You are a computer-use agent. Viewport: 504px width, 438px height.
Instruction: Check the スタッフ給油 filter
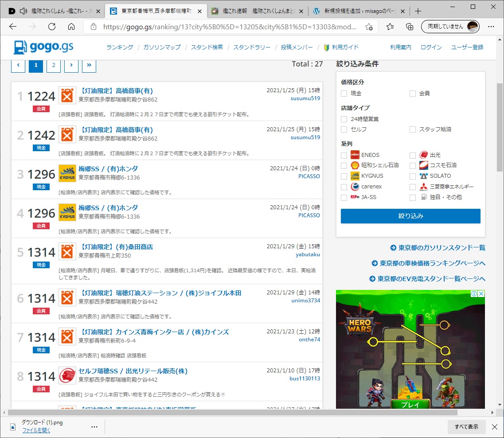pyautogui.click(x=413, y=129)
